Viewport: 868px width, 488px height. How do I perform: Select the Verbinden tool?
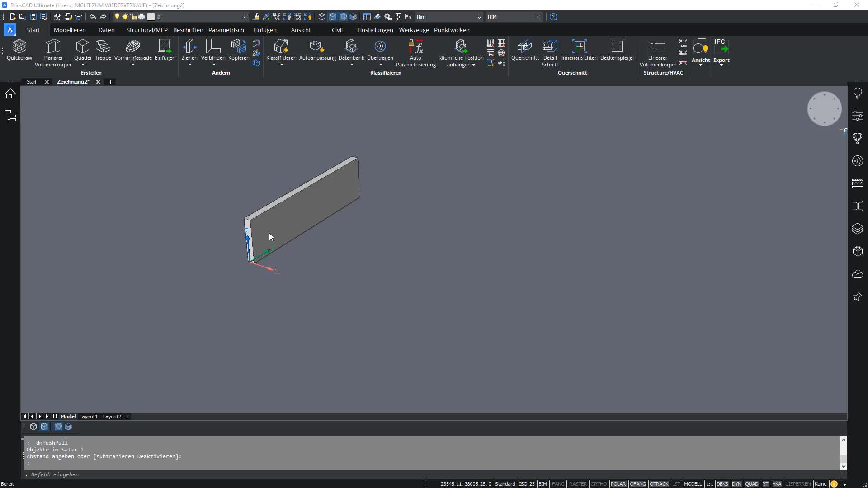pyautogui.click(x=213, y=50)
